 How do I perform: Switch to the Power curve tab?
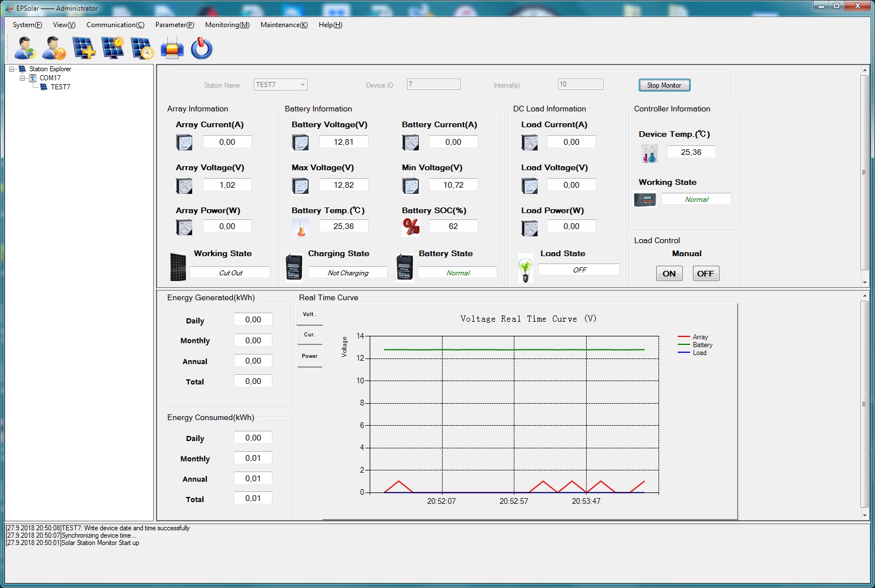coord(309,356)
